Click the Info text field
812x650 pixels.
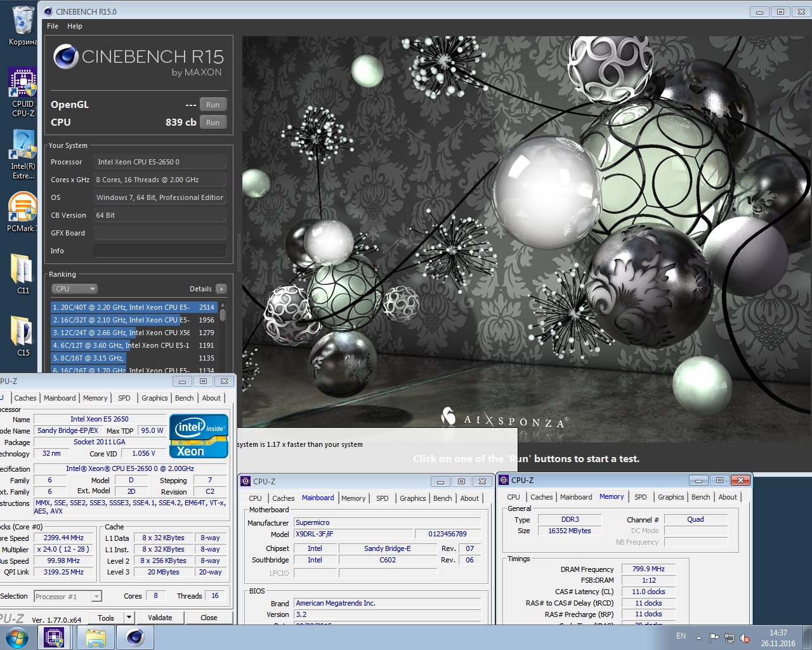(160, 251)
